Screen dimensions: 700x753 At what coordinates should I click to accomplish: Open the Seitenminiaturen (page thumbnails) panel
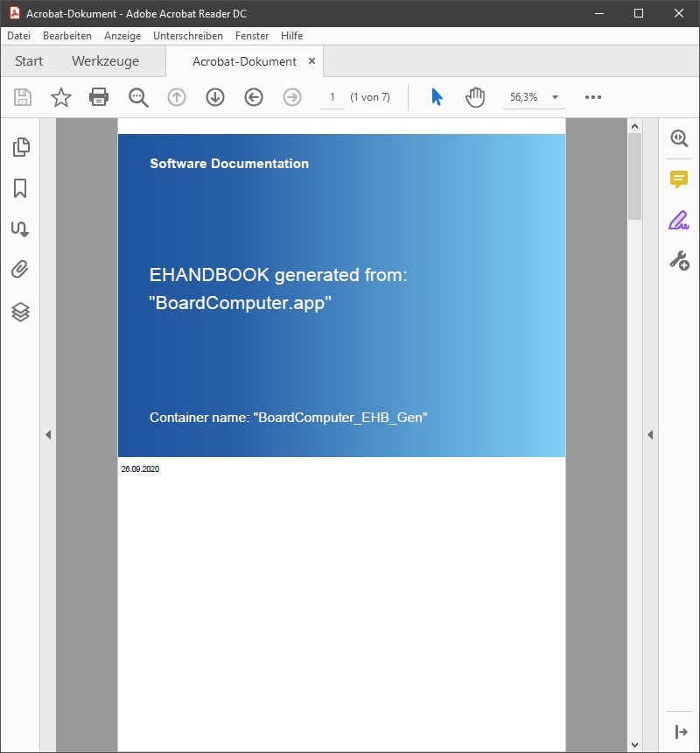[x=20, y=146]
